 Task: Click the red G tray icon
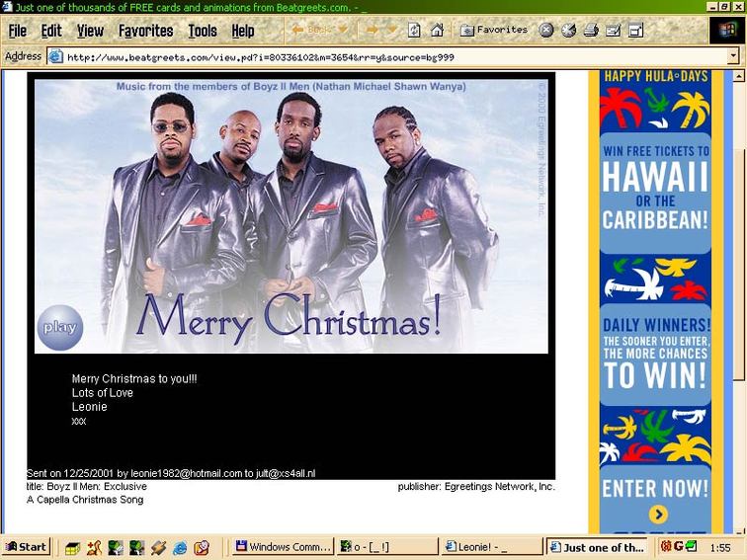(x=679, y=546)
